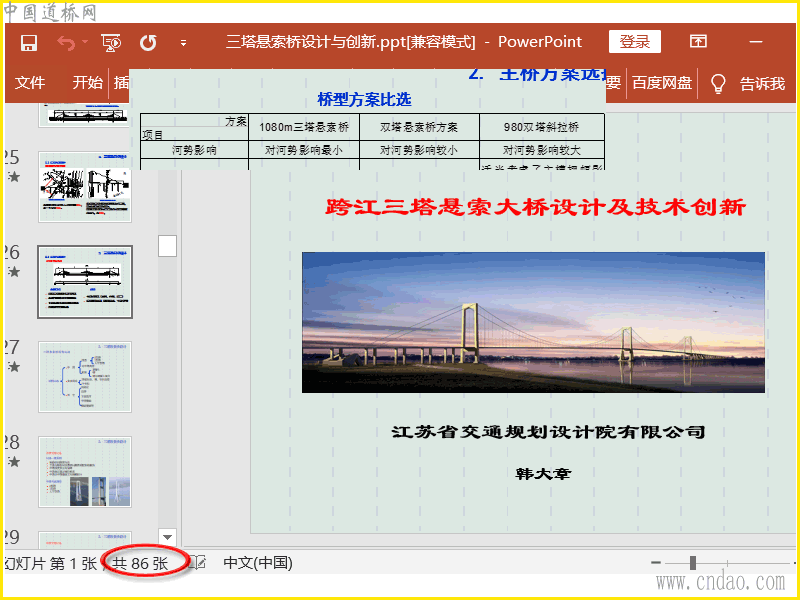The image size is (800, 600).
Task: Click the table cell 对河势影响较大
Action: click(542, 150)
